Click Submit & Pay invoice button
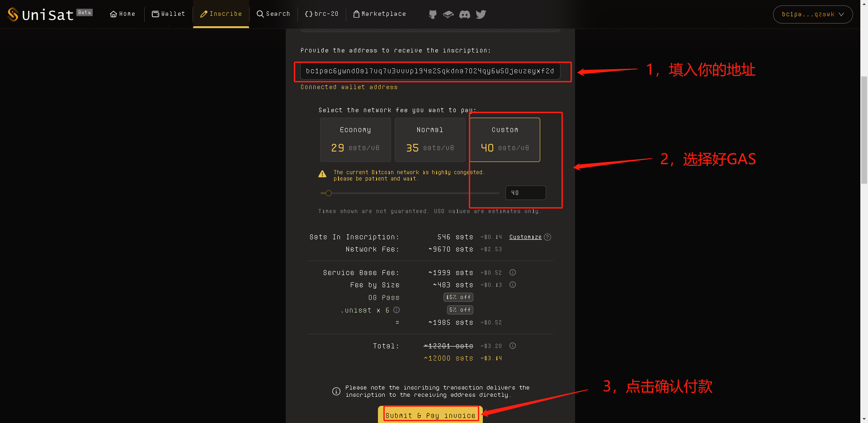 tap(430, 415)
